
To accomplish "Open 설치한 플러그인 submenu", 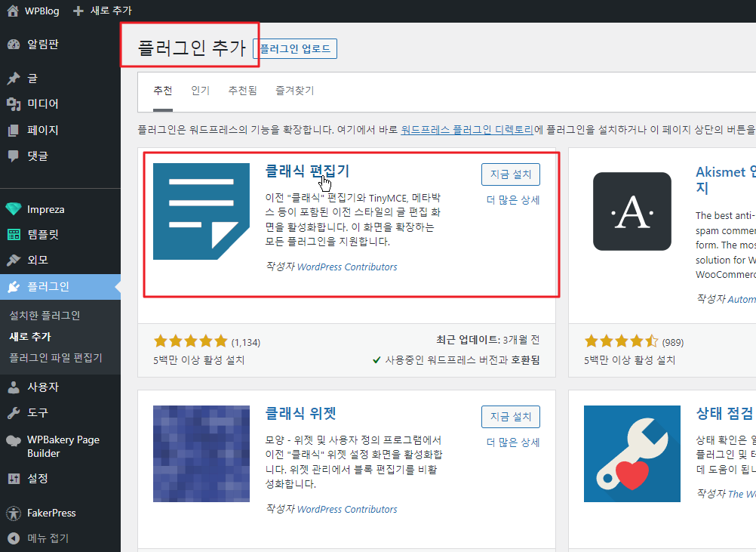I will pos(45,316).
